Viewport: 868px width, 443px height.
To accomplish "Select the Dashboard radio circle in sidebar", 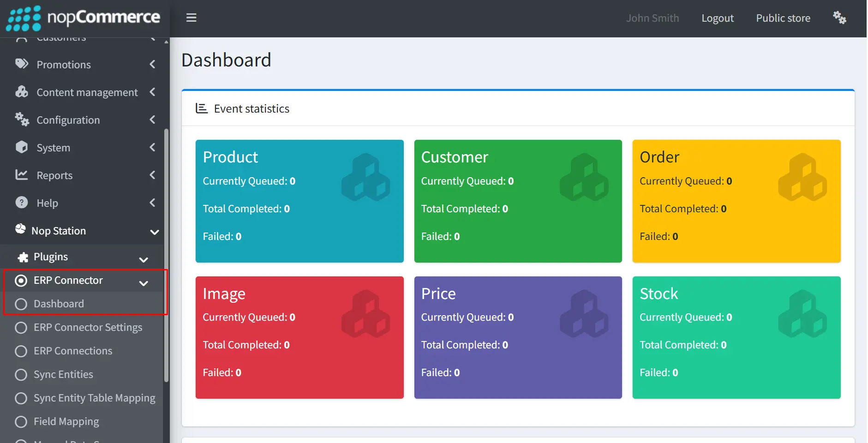I will click(21, 304).
